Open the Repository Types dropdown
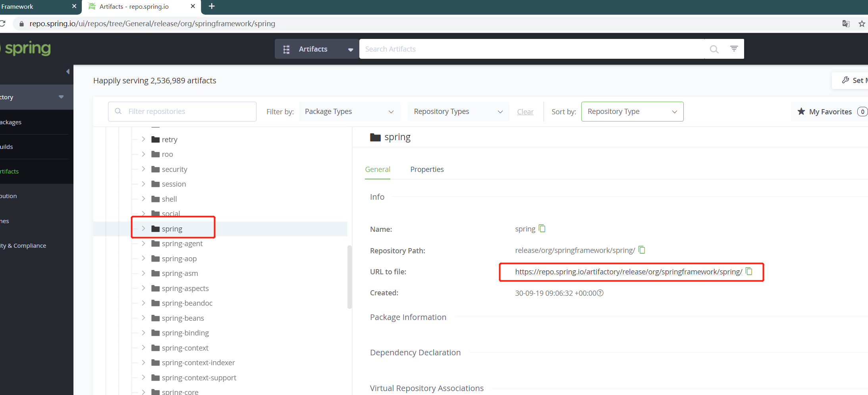Image resolution: width=868 pixels, height=395 pixels. pos(458,112)
